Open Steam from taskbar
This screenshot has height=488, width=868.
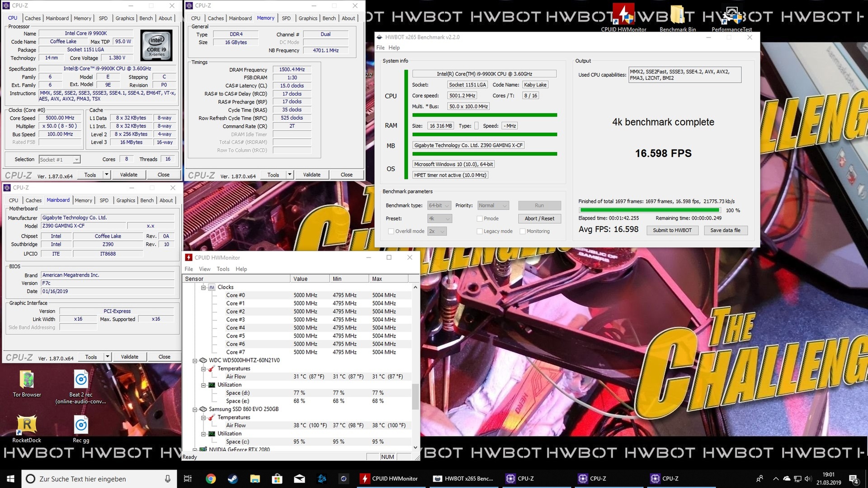233,479
